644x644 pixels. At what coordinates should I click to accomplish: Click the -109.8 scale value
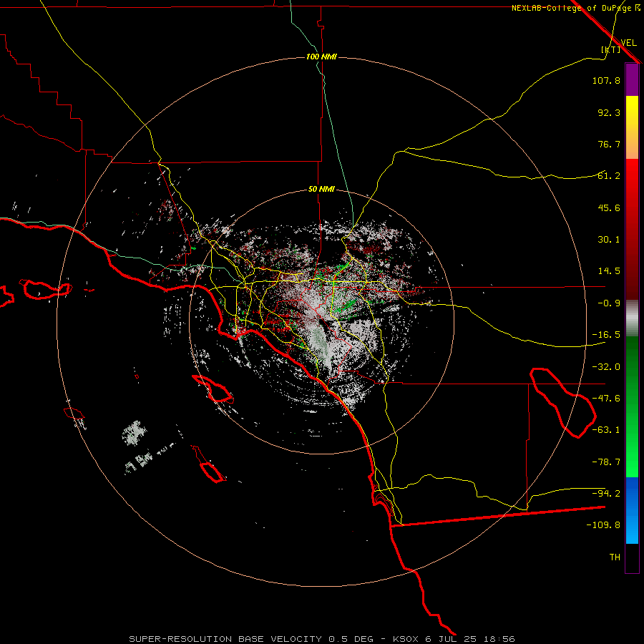click(x=603, y=525)
